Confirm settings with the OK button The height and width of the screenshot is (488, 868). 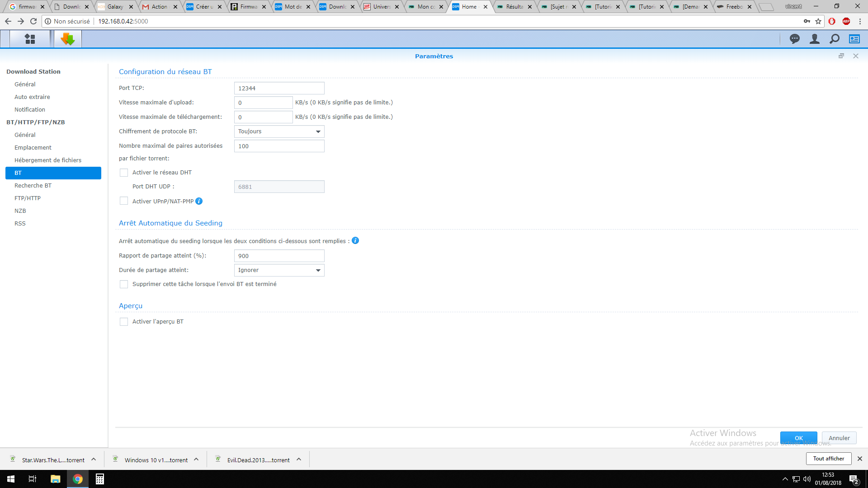pos(799,438)
